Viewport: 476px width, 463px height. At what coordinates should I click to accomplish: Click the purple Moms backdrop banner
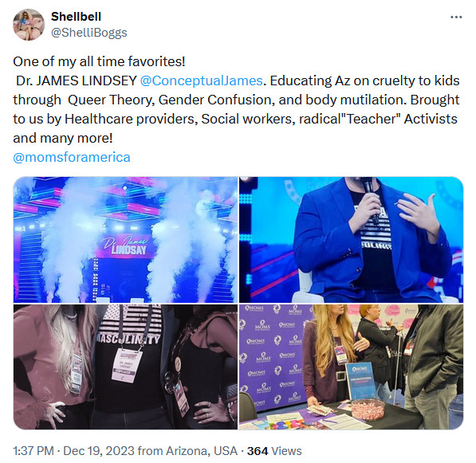[x=275, y=356]
